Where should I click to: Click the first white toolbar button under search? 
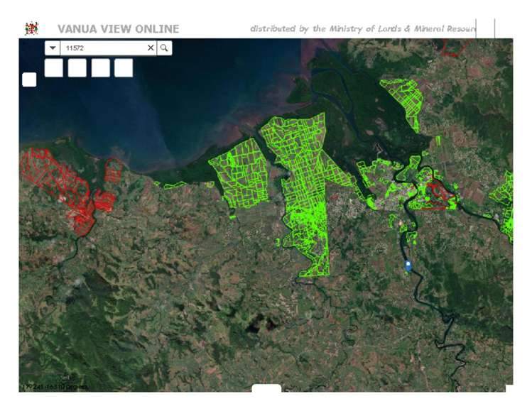54,68
